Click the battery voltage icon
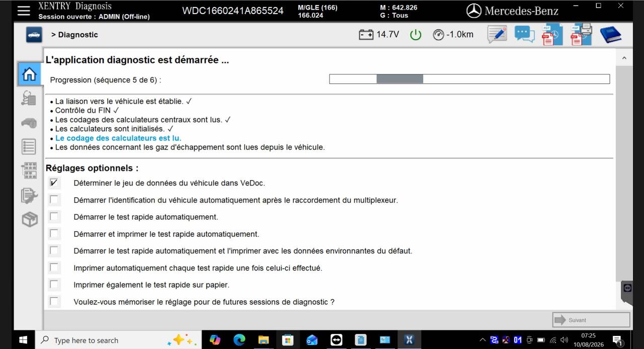644x349 pixels. coord(366,35)
